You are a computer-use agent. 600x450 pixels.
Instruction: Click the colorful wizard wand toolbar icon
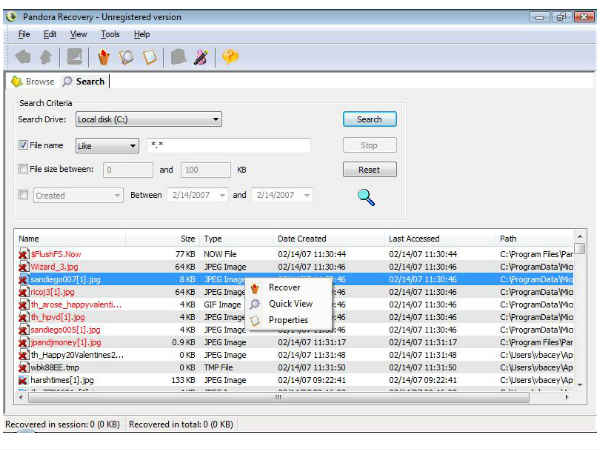[201, 57]
